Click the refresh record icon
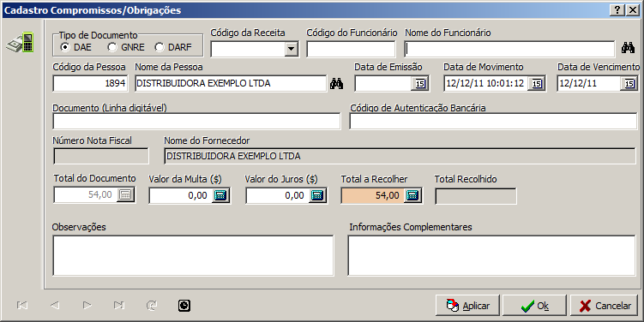This screenshot has height=322, width=644. point(152,305)
